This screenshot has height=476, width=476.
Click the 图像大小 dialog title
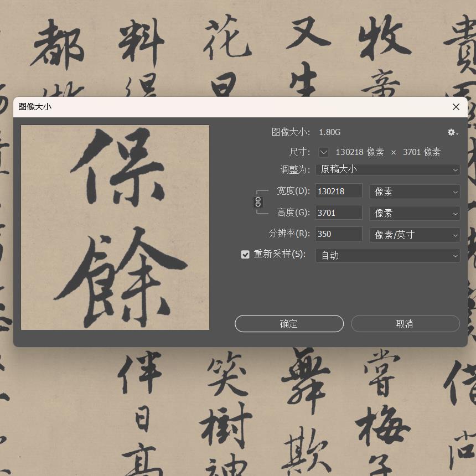[35, 107]
